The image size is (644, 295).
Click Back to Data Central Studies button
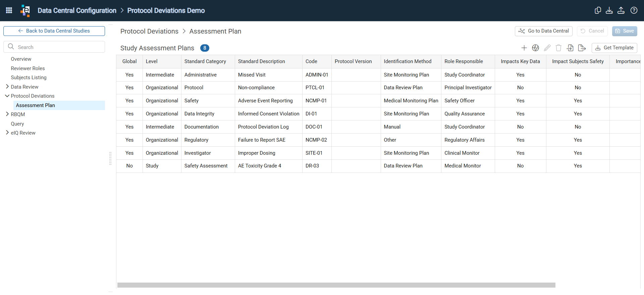tap(54, 31)
